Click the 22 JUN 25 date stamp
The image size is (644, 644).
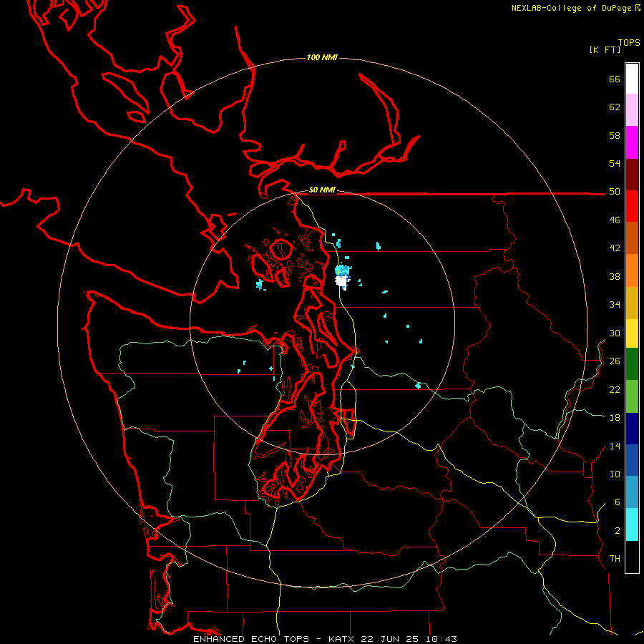pos(389,639)
